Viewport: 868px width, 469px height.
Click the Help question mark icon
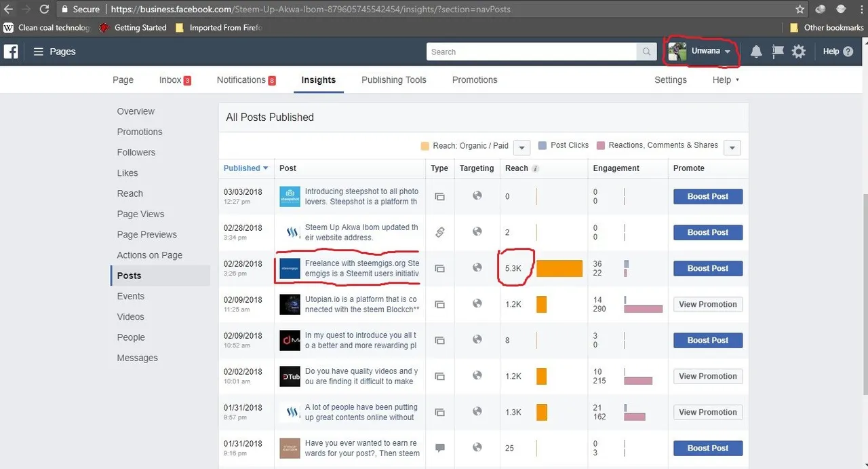848,52
